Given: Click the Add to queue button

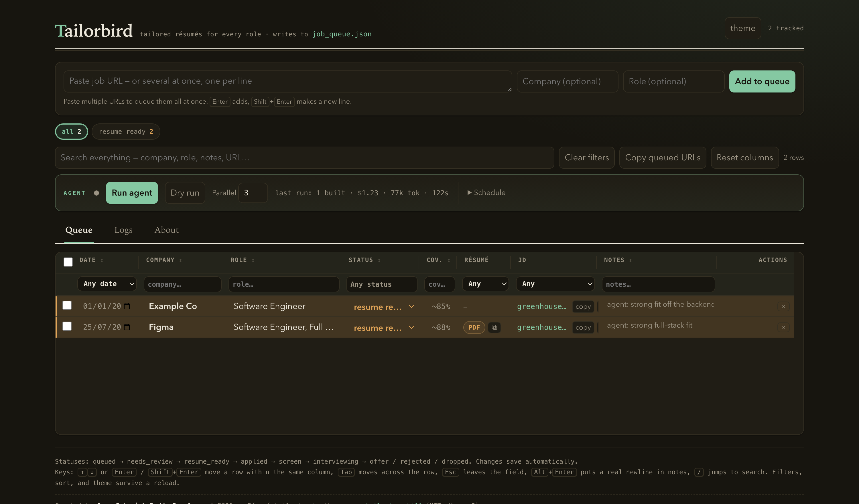Looking at the screenshot, I should [x=762, y=82].
